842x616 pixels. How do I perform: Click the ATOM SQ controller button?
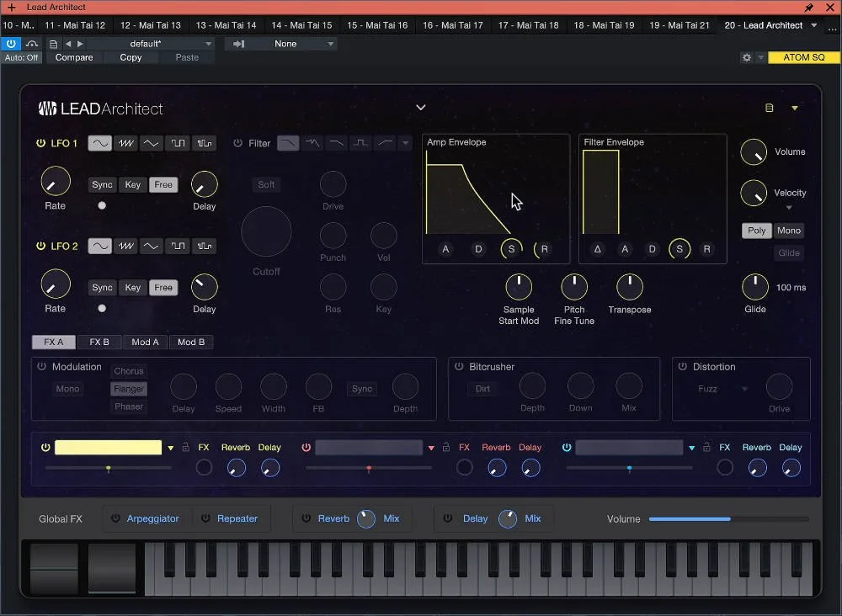point(804,57)
